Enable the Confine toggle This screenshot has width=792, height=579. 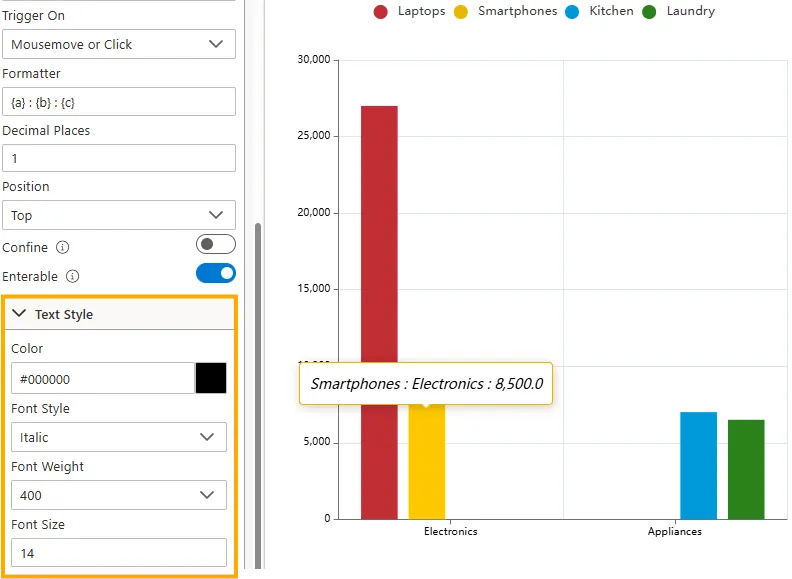pos(215,245)
